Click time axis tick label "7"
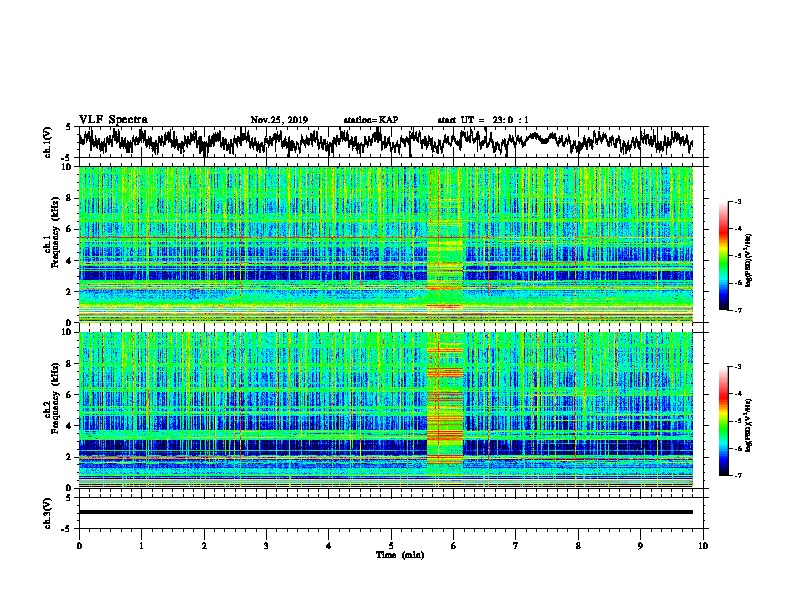 [516, 546]
